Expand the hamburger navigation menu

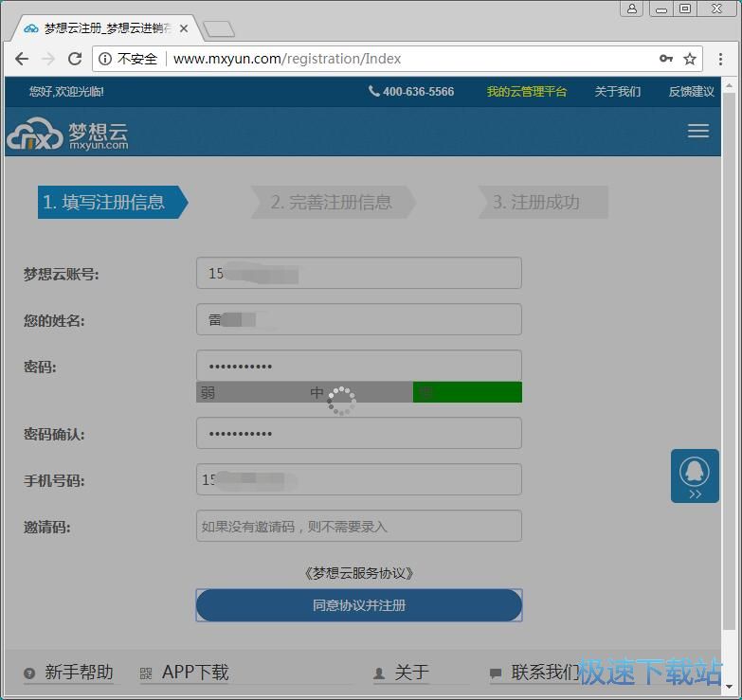(698, 132)
